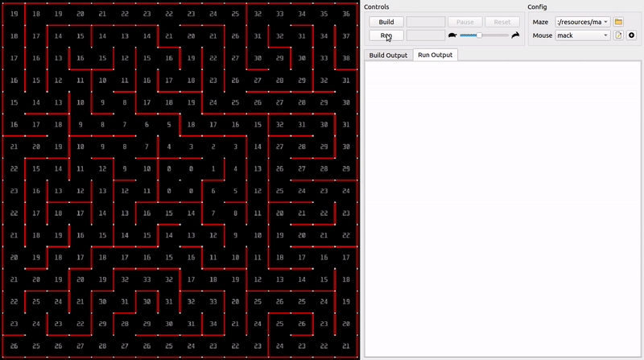Expand the Mouse selection dropdown
Image resolution: width=644 pixels, height=360 pixels.
pyautogui.click(x=583, y=35)
